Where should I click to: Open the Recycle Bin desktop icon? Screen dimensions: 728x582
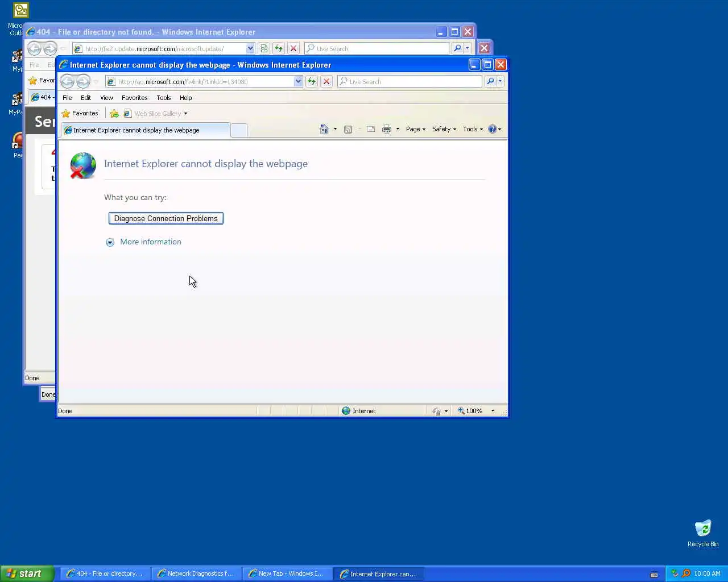[703, 533]
